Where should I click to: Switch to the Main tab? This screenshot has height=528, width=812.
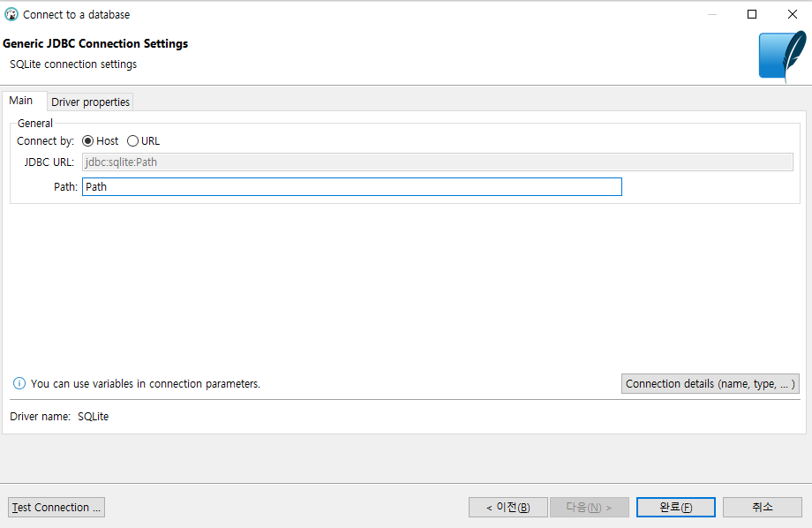pos(20,101)
